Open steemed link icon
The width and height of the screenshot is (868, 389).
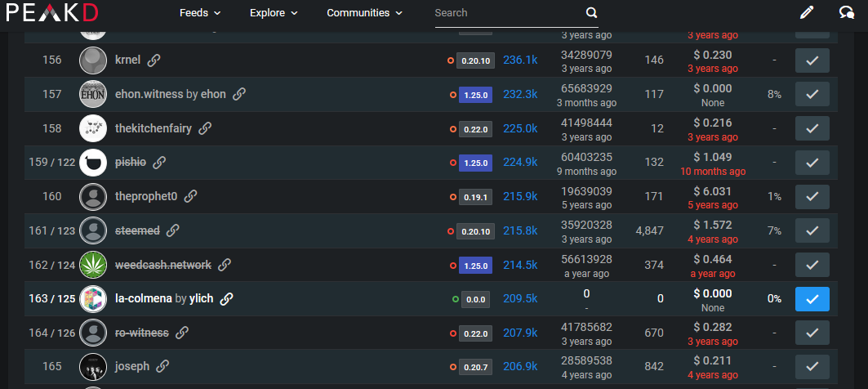(173, 230)
